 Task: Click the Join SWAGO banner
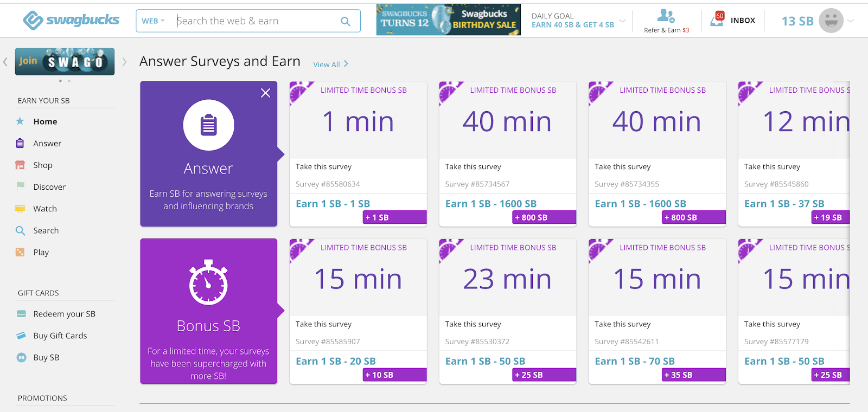click(65, 61)
